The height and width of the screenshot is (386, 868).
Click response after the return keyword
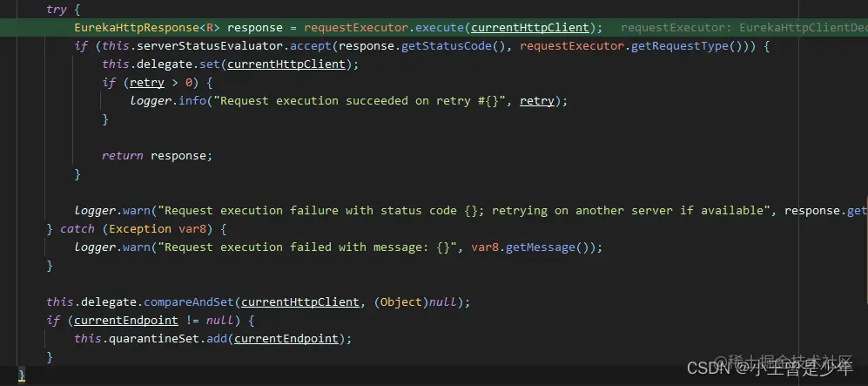tap(178, 156)
